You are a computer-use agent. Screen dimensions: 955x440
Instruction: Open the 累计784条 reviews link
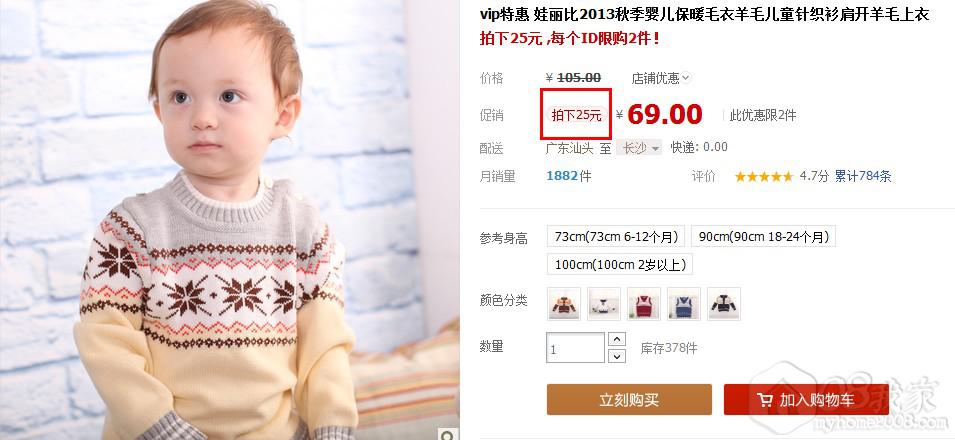862,177
